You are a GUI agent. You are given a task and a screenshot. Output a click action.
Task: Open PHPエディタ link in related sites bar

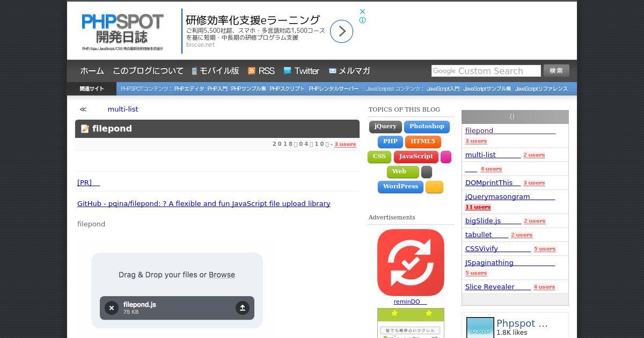189,89
